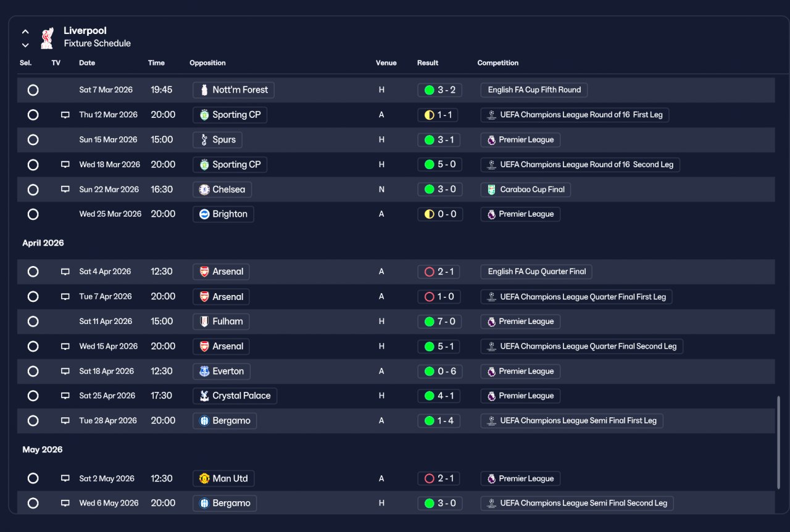Click the Liverpool club crest icon
This screenshot has height=532, width=790.
coord(47,38)
